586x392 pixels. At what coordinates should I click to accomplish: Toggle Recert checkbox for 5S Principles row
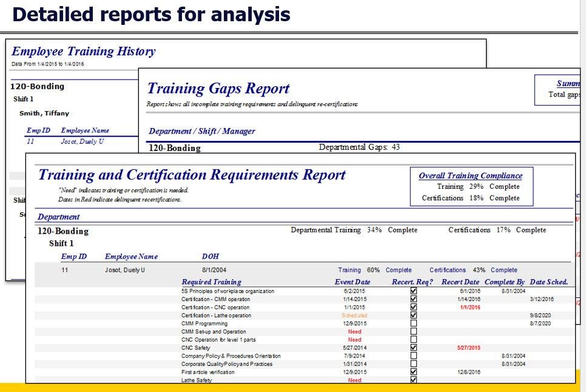(413, 291)
